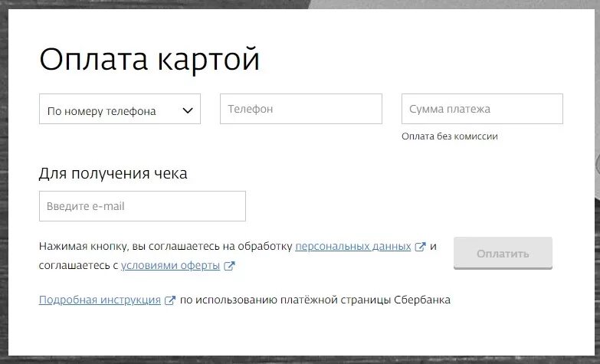Image resolution: width=600 pixels, height=364 pixels.
Task: Click the "Оплатить" button
Action: click(503, 253)
